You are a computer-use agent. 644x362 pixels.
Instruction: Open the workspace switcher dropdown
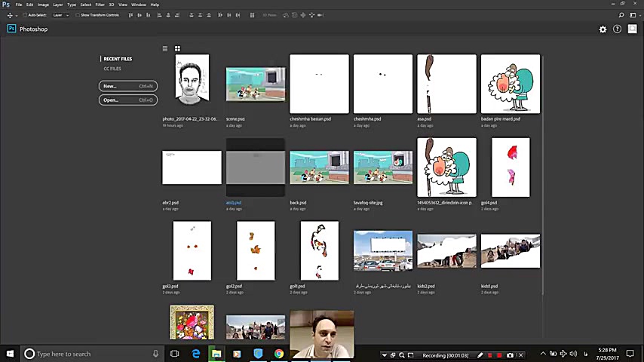(635, 15)
